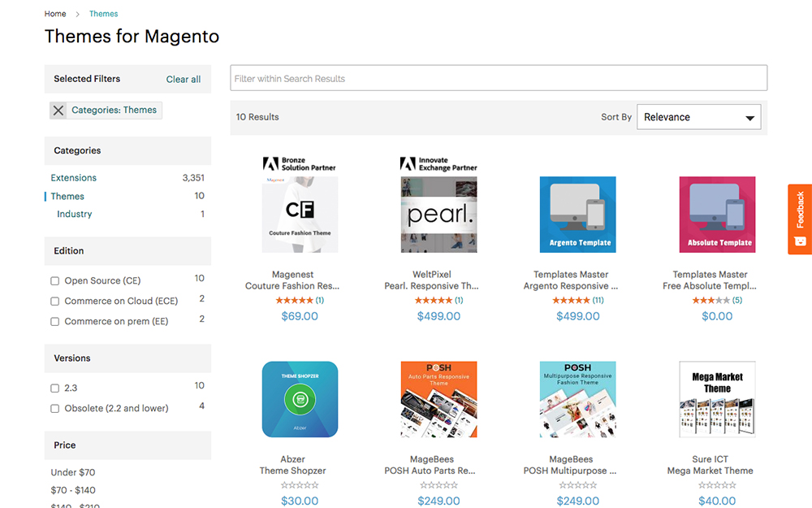
Task: Select the Extensions category
Action: tap(74, 178)
